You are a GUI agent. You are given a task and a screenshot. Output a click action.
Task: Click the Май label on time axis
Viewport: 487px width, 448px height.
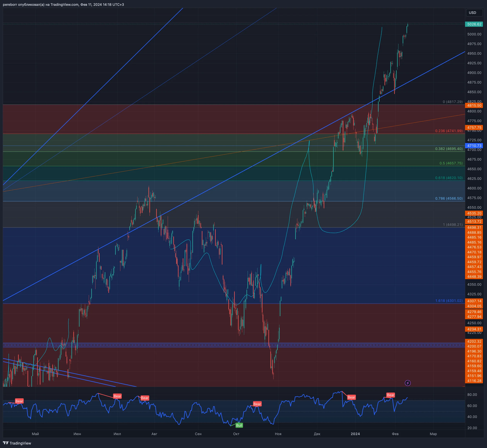[35, 434]
